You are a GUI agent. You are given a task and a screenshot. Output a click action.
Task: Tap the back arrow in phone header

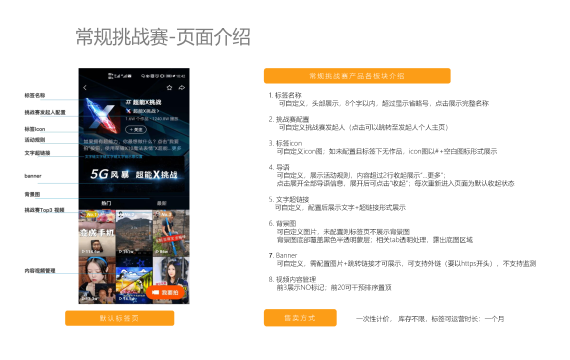point(85,88)
